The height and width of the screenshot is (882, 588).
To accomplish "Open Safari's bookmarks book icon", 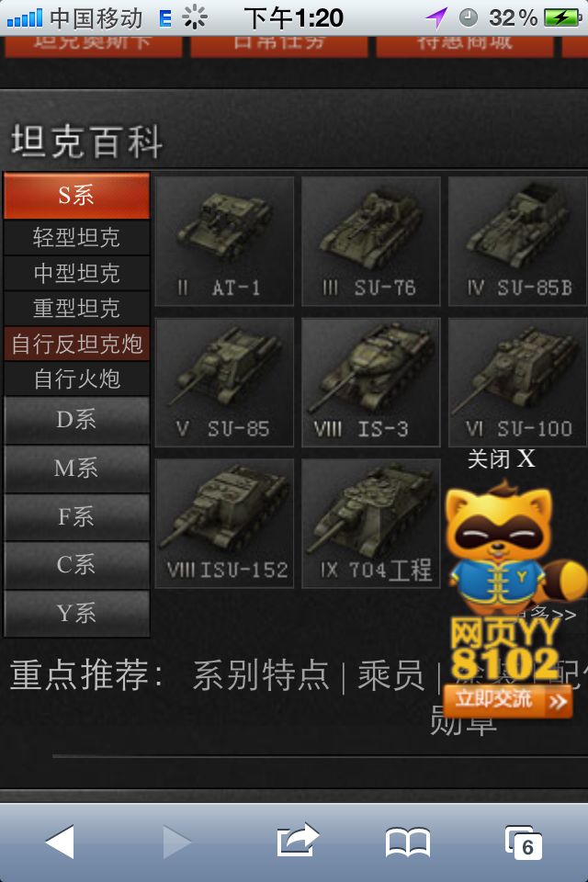I will tap(408, 842).
